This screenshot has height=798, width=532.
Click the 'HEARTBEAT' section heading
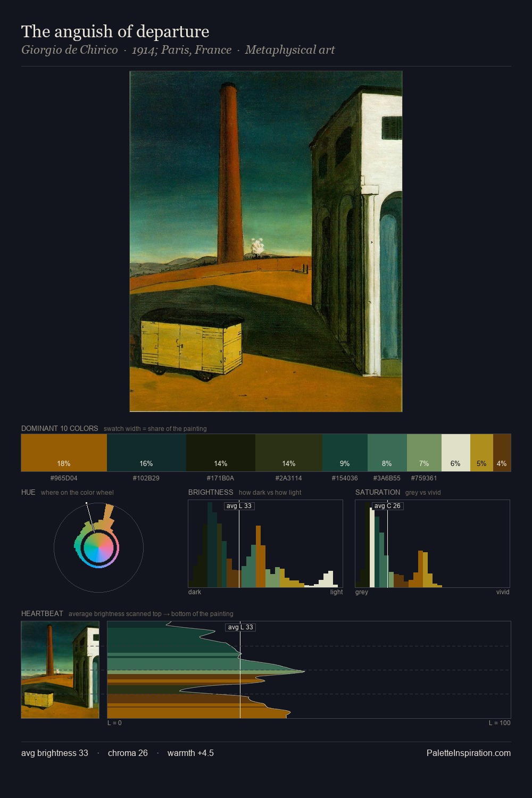point(42,613)
